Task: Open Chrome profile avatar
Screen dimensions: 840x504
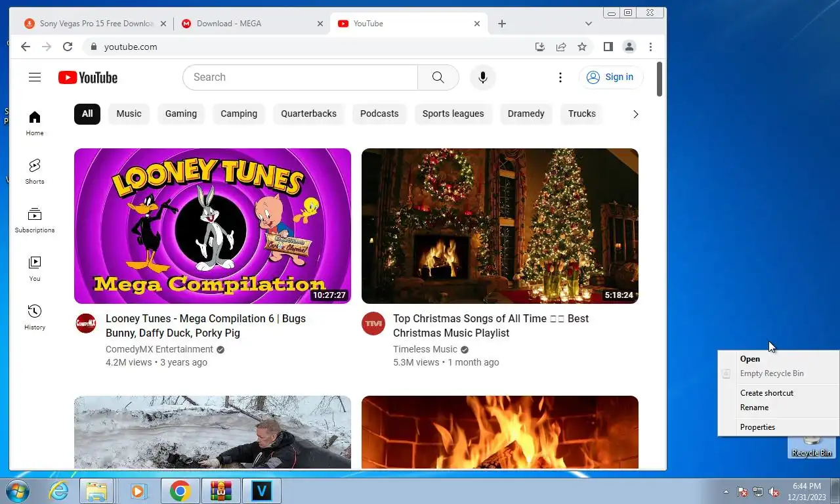Action: click(629, 47)
